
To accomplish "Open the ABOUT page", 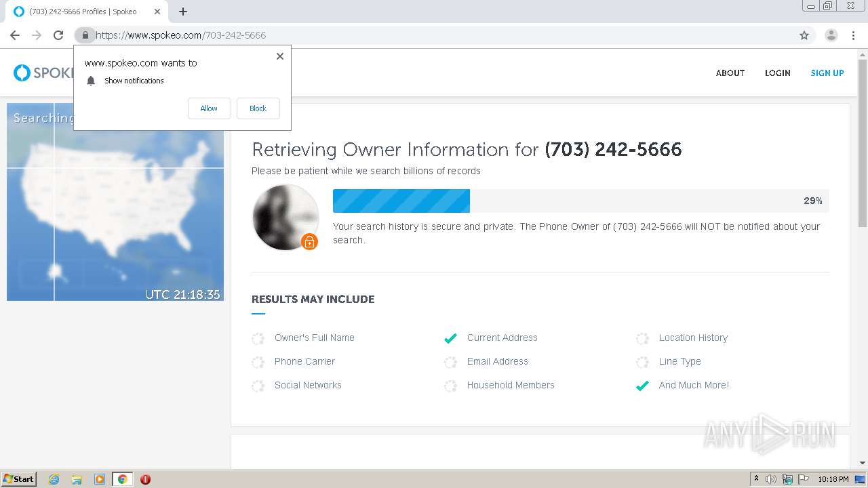I will [730, 73].
